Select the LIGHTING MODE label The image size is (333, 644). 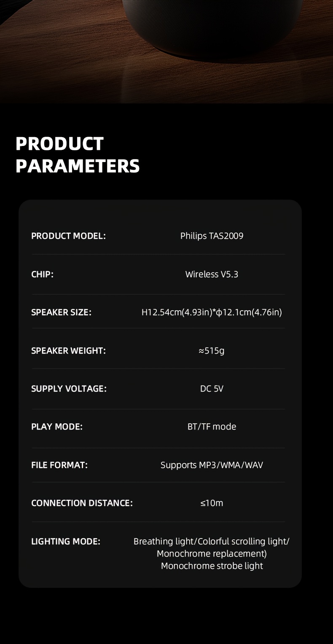(66, 541)
